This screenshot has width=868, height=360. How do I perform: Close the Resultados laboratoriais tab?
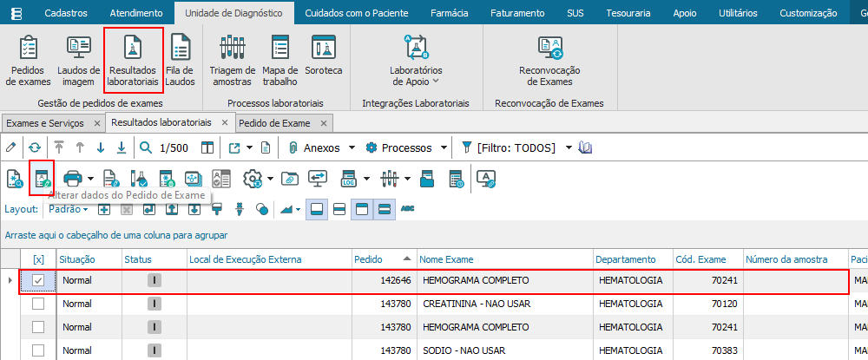point(224,122)
